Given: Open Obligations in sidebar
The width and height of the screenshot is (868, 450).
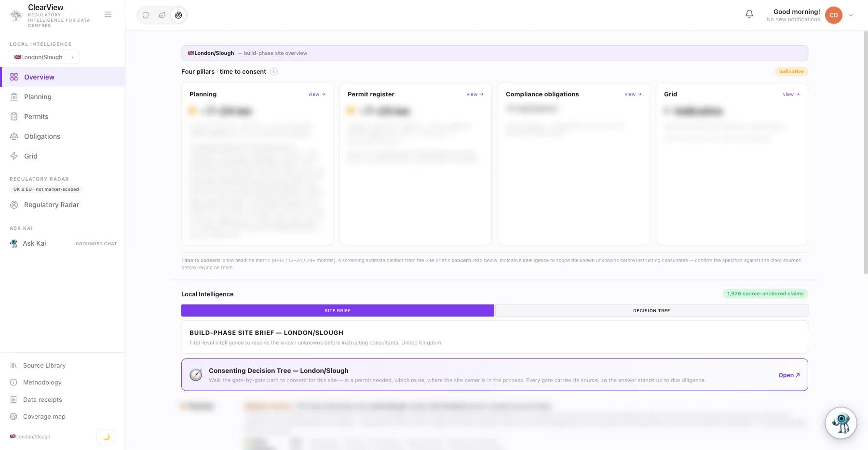Looking at the screenshot, I should 63,136.
